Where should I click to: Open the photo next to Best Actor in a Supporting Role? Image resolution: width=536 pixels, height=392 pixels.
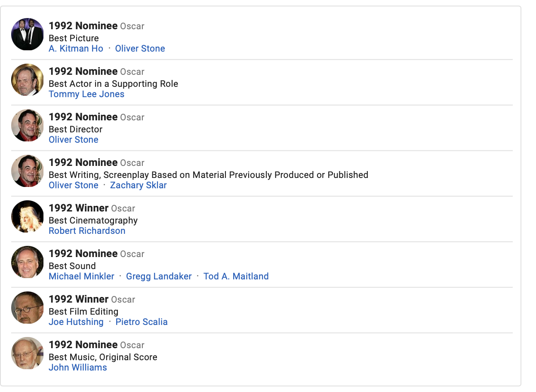(28, 80)
